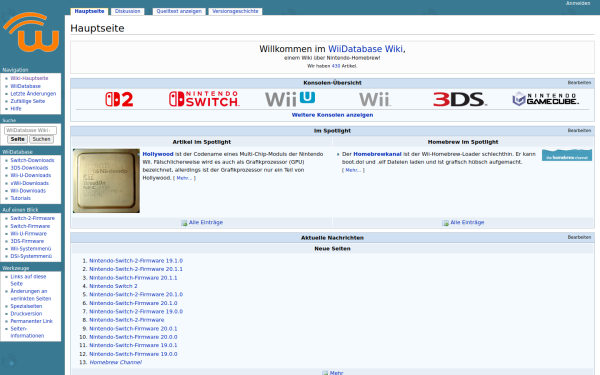
Task: Open the italic Homebrew Channel link
Action: point(116,362)
